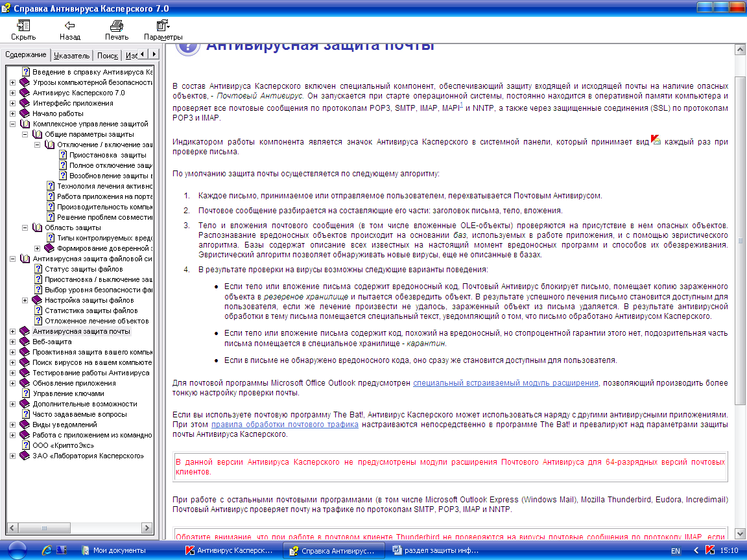Collapse Общие параметры защиты node
This screenshot has width=747, height=560.
25,134
